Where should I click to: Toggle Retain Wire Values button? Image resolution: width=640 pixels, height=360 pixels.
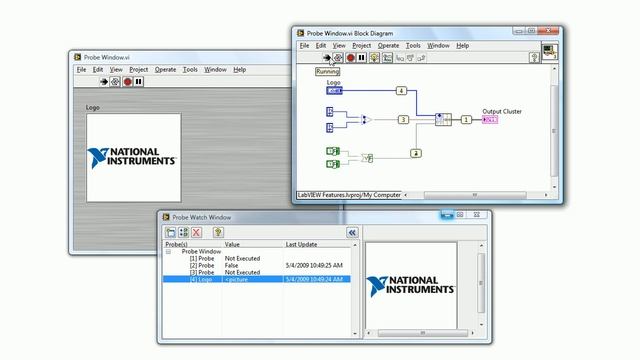click(x=387, y=58)
